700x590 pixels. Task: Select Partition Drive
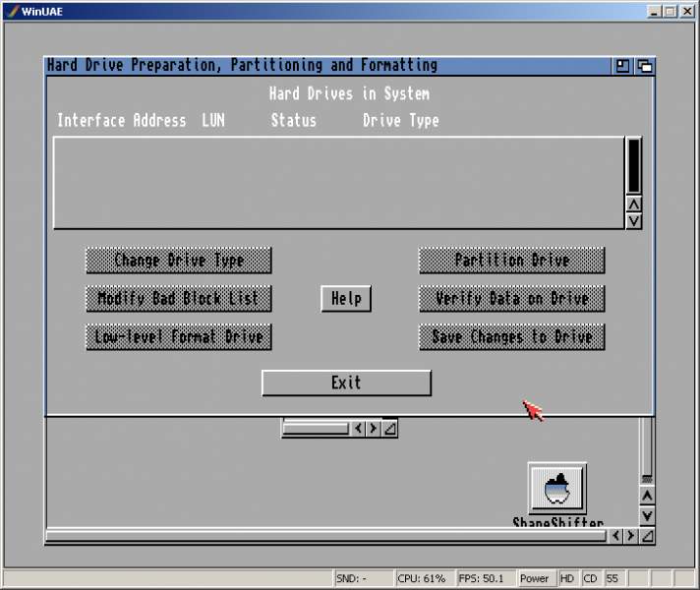(x=511, y=261)
